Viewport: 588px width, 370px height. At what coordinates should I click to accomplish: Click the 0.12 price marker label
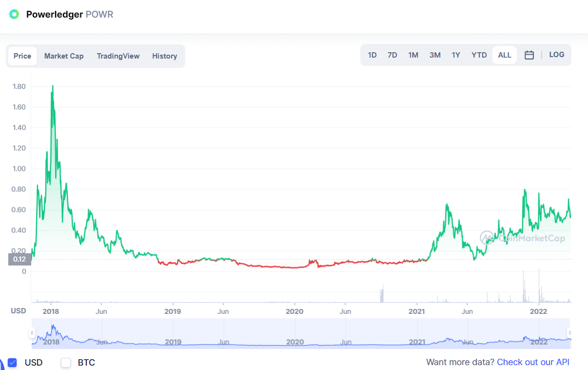coord(20,259)
